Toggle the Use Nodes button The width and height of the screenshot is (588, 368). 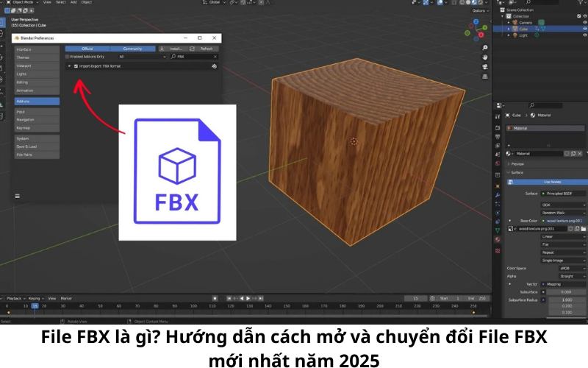(547, 182)
